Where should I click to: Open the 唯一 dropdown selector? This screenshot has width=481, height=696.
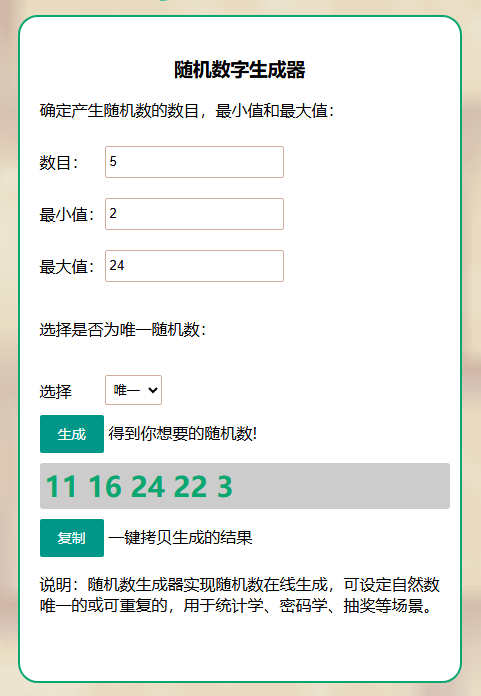coord(134,390)
